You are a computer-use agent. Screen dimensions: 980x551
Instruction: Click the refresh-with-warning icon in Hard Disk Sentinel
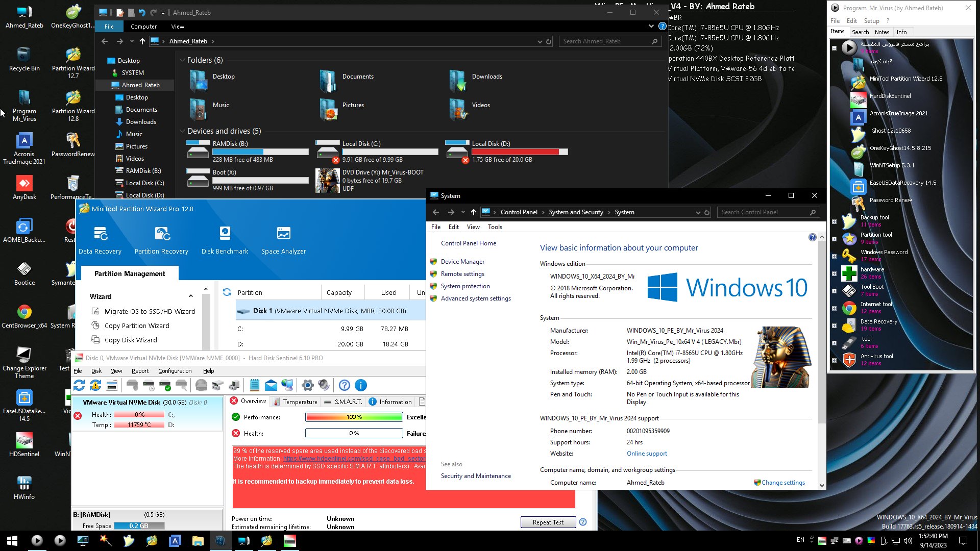pyautogui.click(x=95, y=385)
